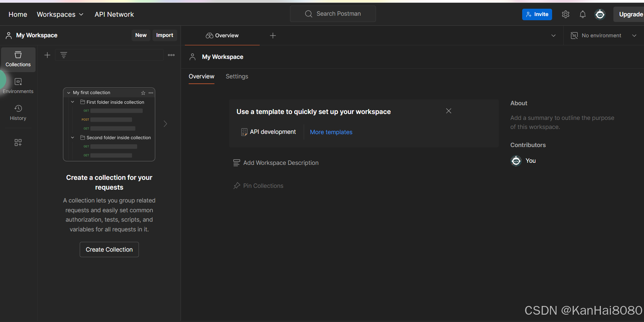Click the filter collections icon
The image size is (644, 322).
(64, 55)
